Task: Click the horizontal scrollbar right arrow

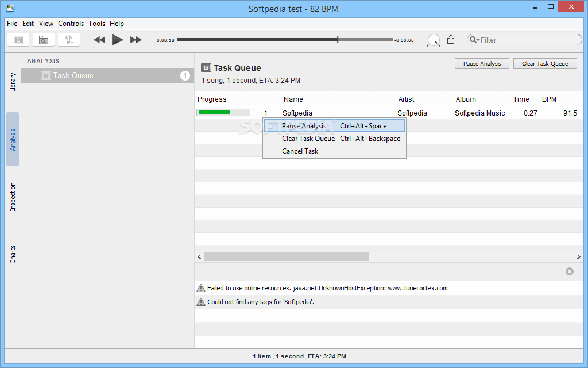Action: (578, 257)
